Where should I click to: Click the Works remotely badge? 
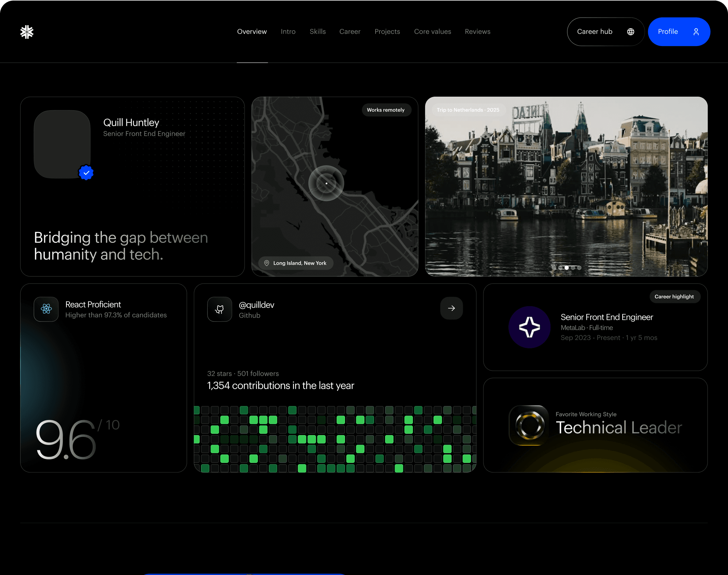point(386,110)
